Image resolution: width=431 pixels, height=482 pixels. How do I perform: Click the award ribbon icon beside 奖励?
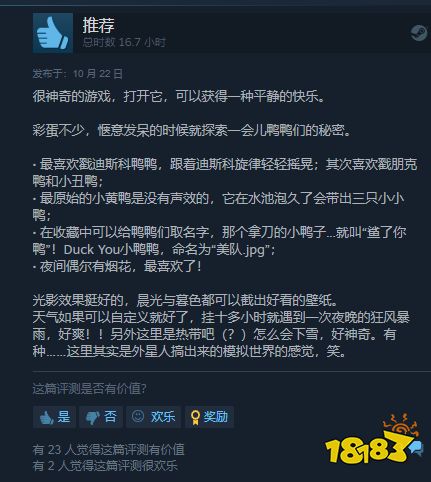(195, 417)
